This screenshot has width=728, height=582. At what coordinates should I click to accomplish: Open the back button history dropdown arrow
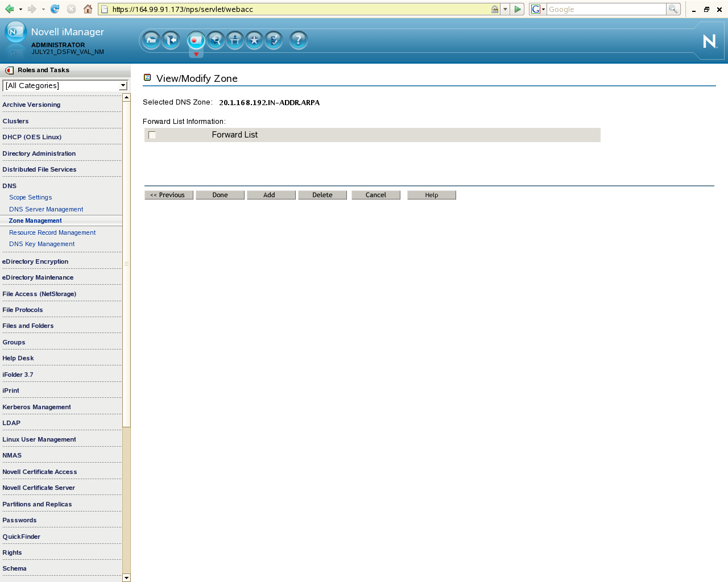click(x=20, y=9)
